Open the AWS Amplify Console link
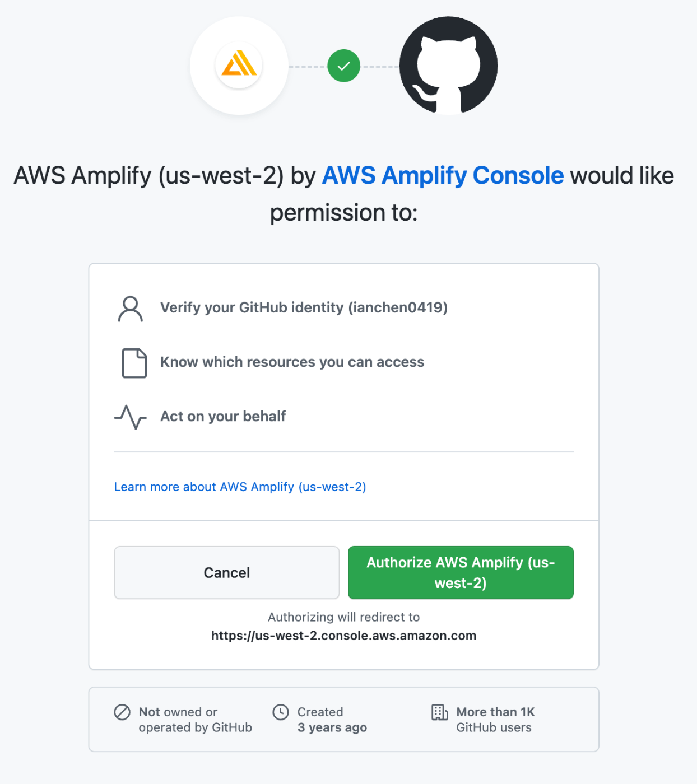Image resolution: width=697 pixels, height=784 pixels. point(443,175)
